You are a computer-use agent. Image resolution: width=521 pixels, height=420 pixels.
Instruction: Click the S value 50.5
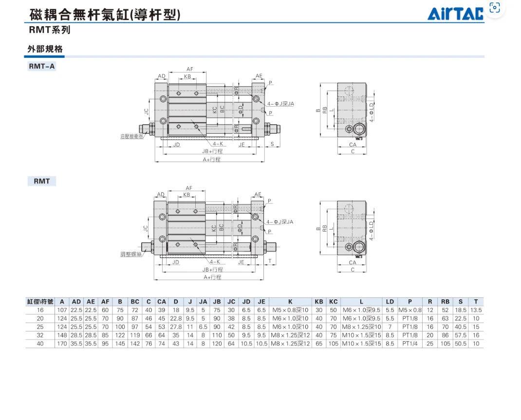(x=460, y=344)
